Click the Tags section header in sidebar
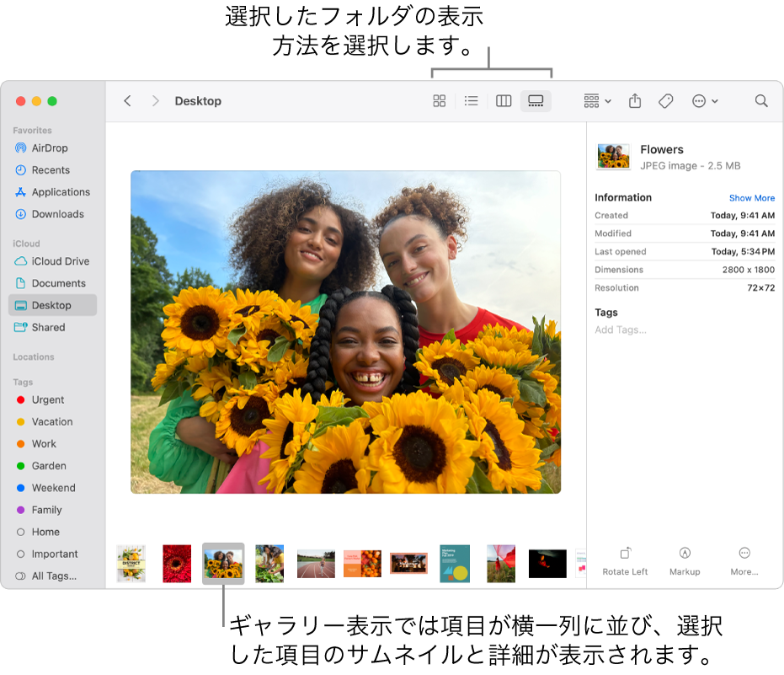 pos(23,383)
